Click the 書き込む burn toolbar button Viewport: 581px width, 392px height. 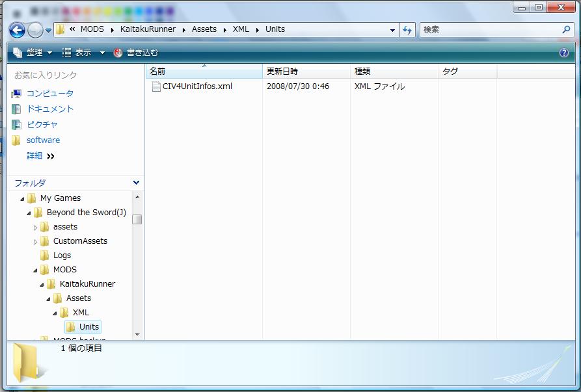(136, 53)
